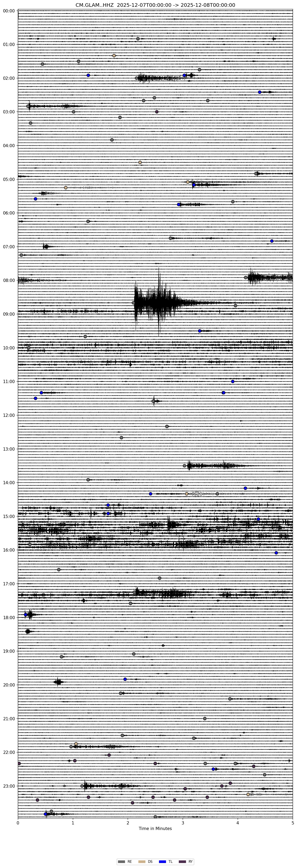Click the blue marker on the 09:30 trace
The height and width of the screenshot is (868, 297).
[x=200, y=331]
